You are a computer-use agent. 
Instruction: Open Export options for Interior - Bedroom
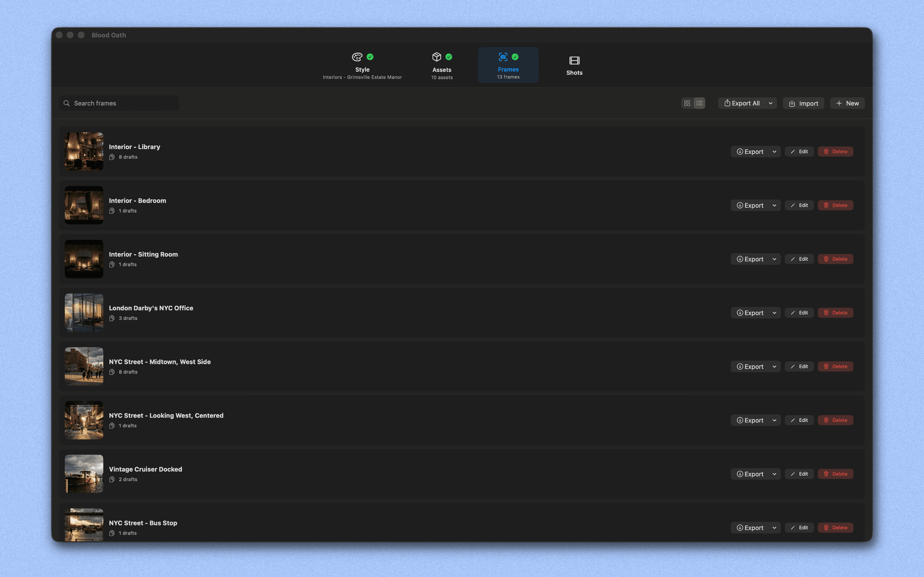pos(752,205)
